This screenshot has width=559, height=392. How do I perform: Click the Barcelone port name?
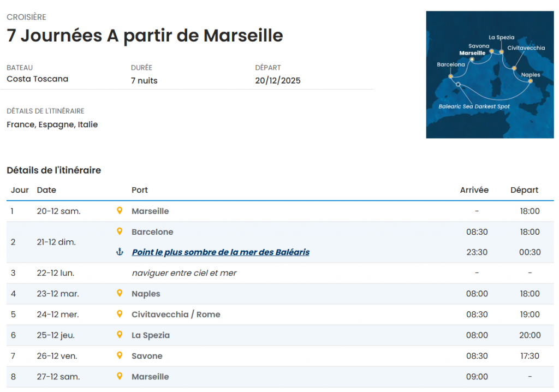(152, 232)
